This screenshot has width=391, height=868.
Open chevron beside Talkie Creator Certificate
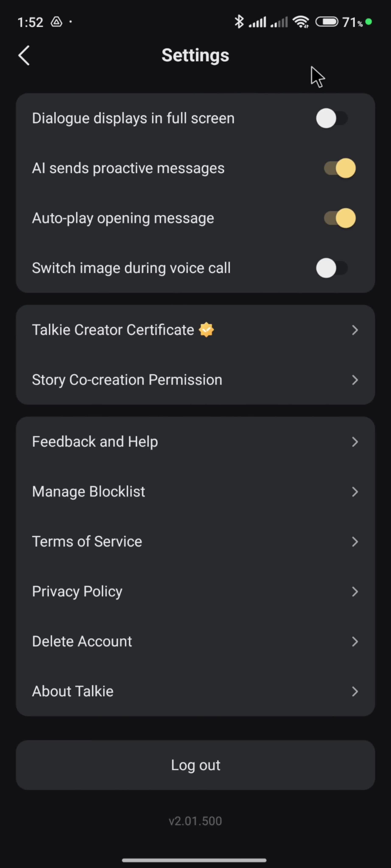point(355,330)
